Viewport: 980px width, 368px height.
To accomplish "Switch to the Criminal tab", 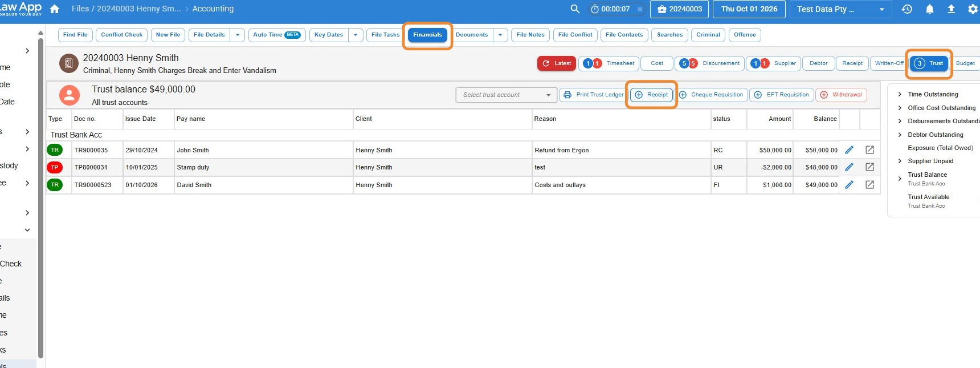I will tap(708, 35).
